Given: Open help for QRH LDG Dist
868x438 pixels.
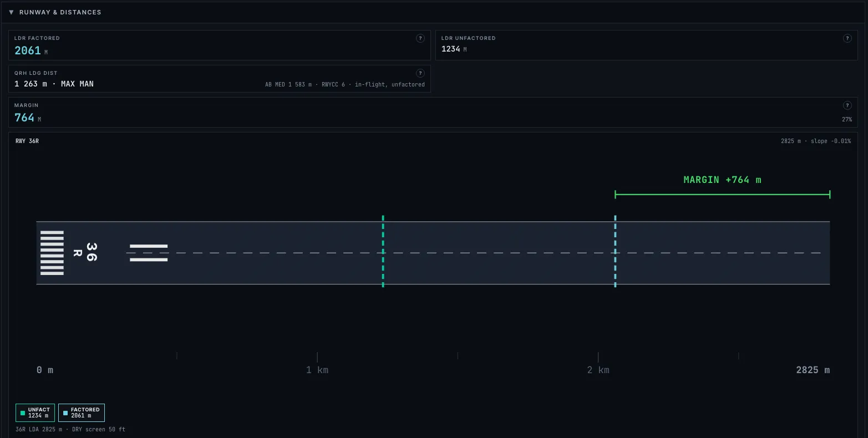Looking at the screenshot, I should tap(420, 73).
